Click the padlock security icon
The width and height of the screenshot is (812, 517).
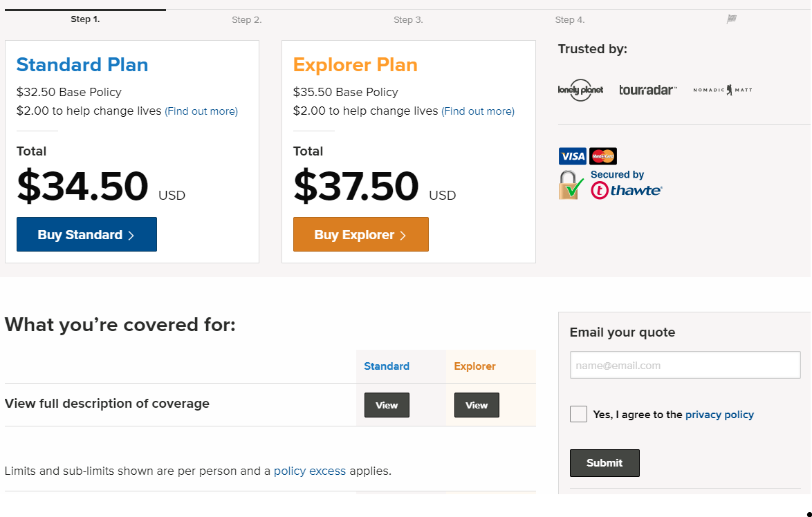(571, 185)
